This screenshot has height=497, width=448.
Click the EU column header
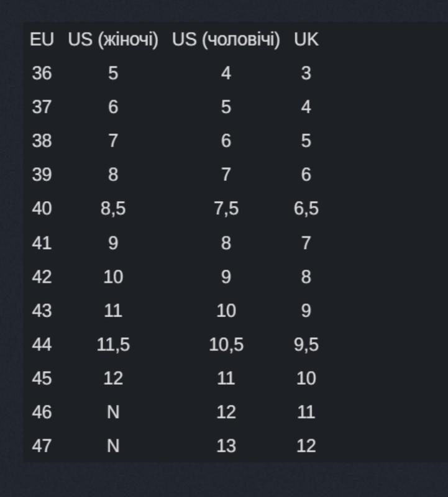[42, 40]
